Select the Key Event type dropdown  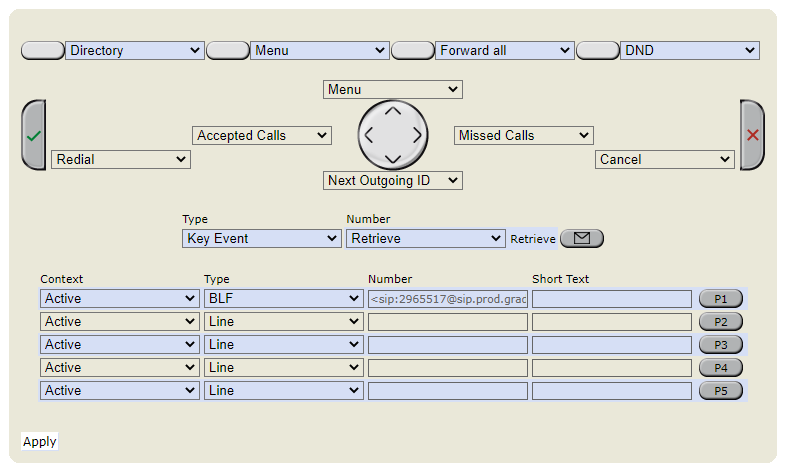(262, 239)
